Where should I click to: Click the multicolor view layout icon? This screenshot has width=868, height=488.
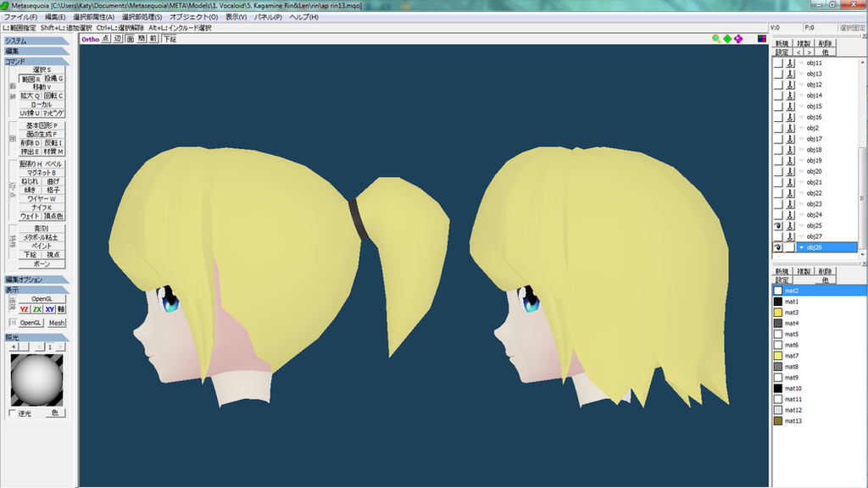pyautogui.click(x=762, y=39)
